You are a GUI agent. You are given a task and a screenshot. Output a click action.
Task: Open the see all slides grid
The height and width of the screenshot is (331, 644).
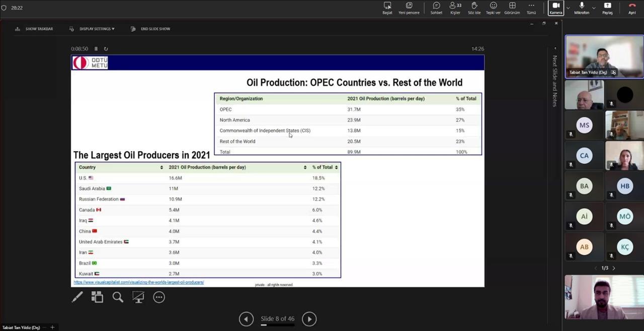coord(97,297)
